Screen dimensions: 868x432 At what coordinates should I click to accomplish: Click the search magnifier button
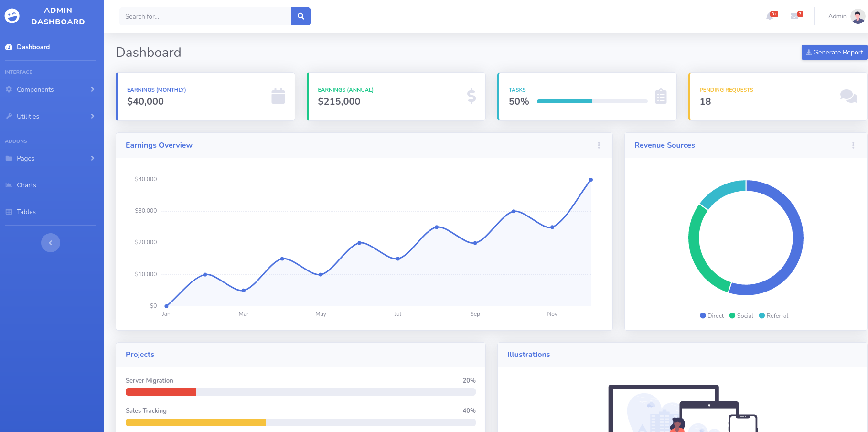(x=300, y=16)
